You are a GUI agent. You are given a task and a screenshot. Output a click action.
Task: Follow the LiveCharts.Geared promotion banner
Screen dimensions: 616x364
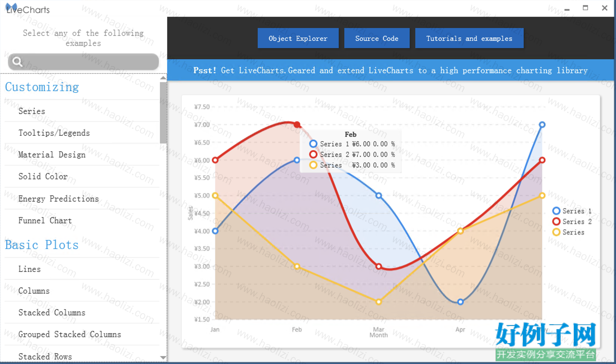(x=390, y=70)
